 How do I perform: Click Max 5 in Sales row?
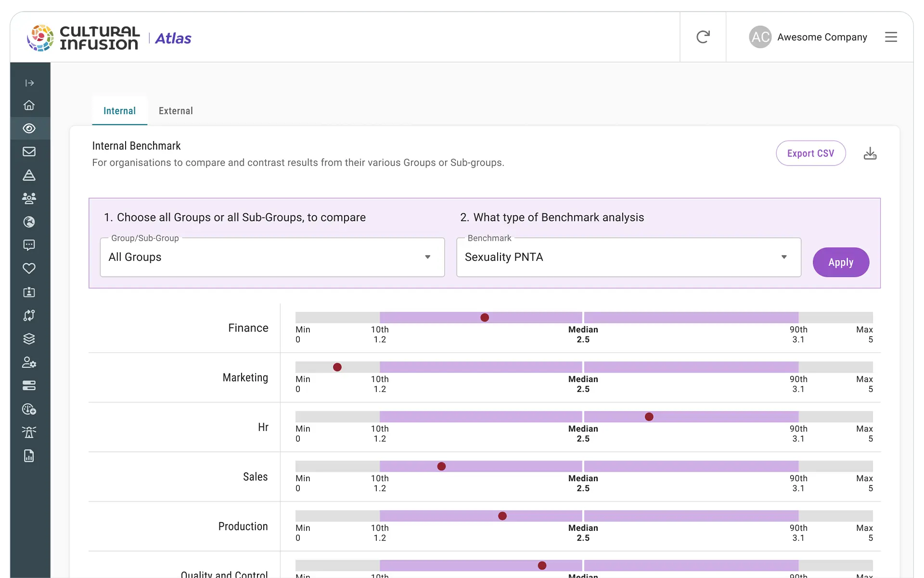click(865, 483)
